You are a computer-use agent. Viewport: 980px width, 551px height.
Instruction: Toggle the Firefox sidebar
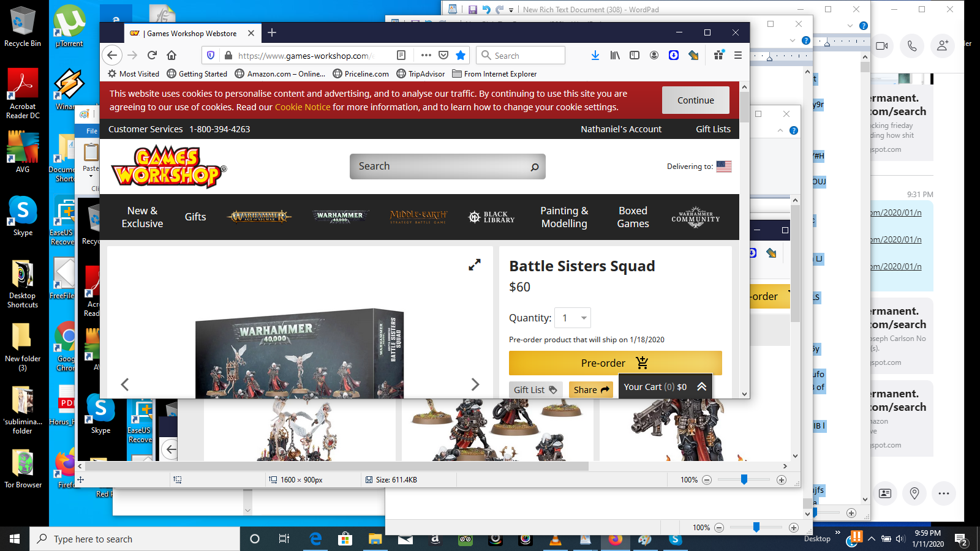(x=635, y=55)
